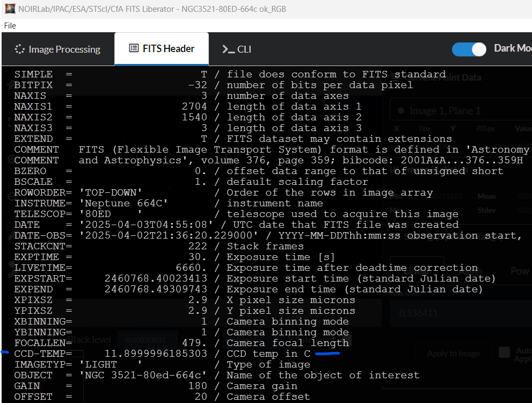
Task: Click the CCD-TEMP 11.8999996185303 line
Action: (162, 354)
